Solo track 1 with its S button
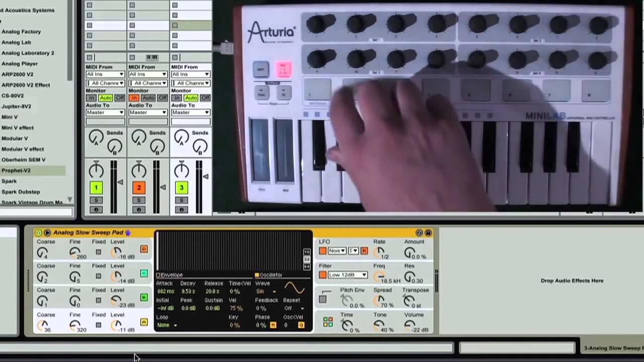The width and height of the screenshot is (644, 362). (96, 201)
